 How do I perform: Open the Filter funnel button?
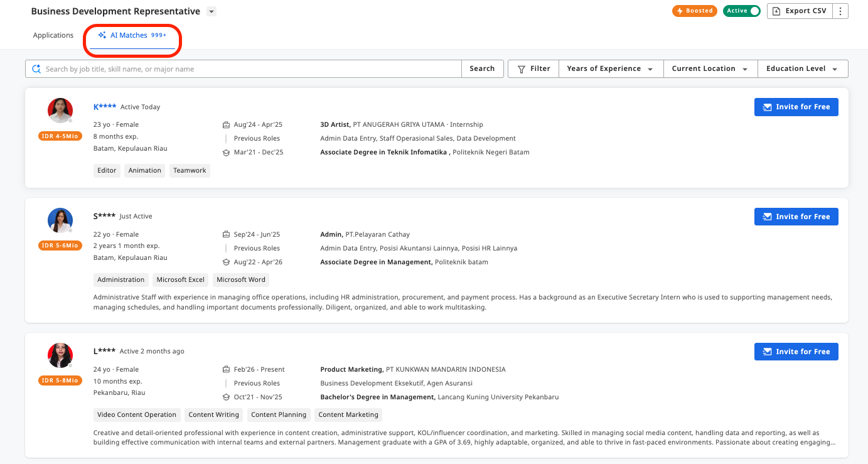(533, 68)
